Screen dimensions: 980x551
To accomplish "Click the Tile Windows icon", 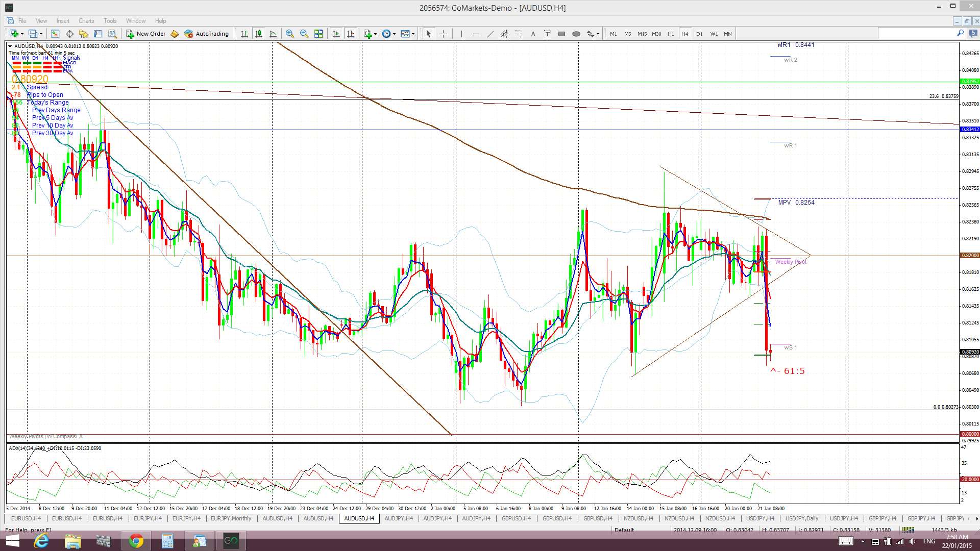I will [x=318, y=34].
